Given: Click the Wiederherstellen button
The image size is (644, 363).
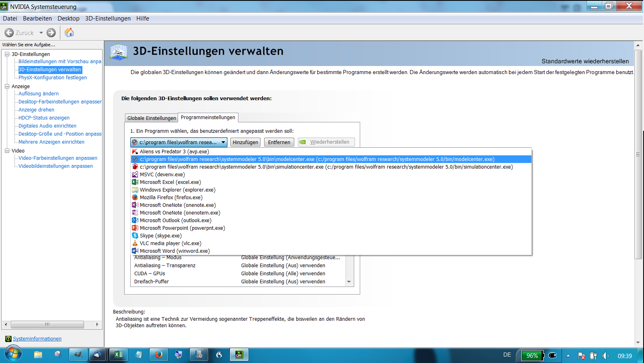Looking at the screenshot, I should click(326, 142).
